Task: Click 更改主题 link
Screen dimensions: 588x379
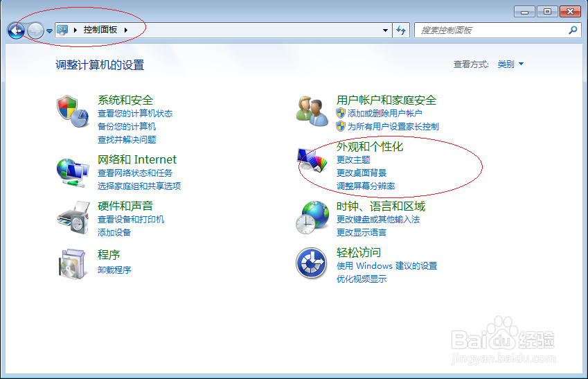Action: (353, 160)
